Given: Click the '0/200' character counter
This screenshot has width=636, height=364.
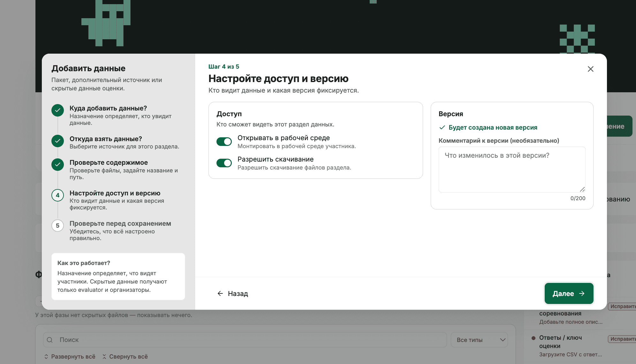Looking at the screenshot, I should click(x=578, y=198).
